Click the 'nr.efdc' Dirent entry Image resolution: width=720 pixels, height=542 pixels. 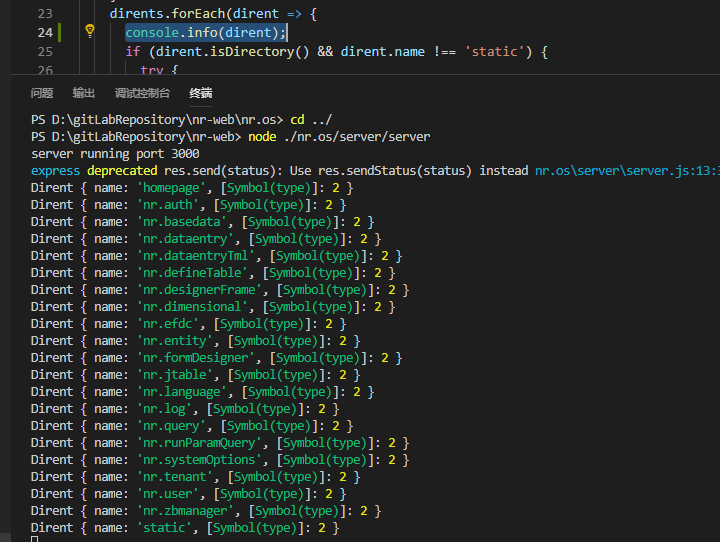tap(188, 324)
